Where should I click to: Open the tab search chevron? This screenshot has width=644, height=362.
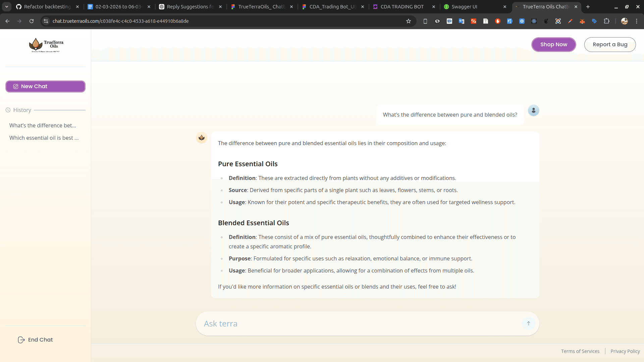[x=7, y=7]
